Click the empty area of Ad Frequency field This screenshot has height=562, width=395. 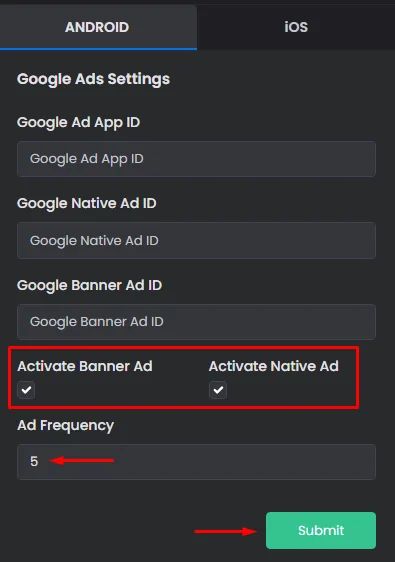[244, 462]
